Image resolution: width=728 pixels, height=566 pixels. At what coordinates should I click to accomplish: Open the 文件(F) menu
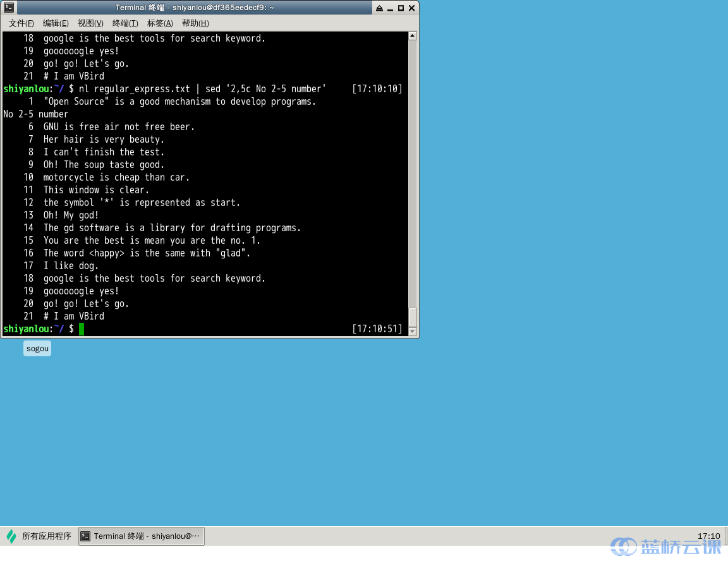click(21, 23)
